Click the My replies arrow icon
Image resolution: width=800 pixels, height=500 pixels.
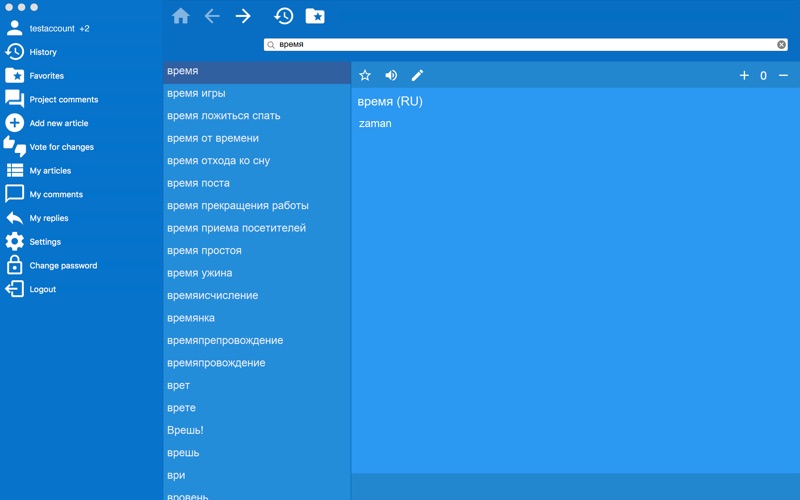pyautogui.click(x=14, y=218)
